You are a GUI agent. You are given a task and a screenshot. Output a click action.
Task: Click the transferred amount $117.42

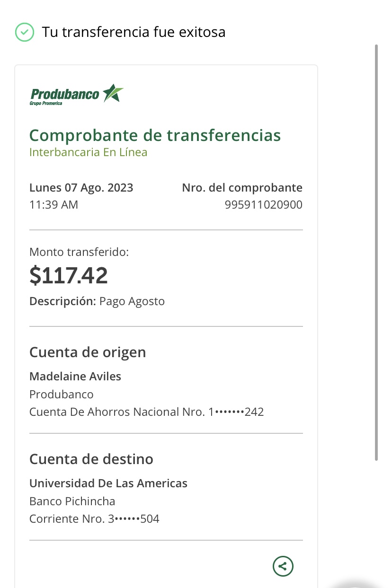tap(69, 275)
